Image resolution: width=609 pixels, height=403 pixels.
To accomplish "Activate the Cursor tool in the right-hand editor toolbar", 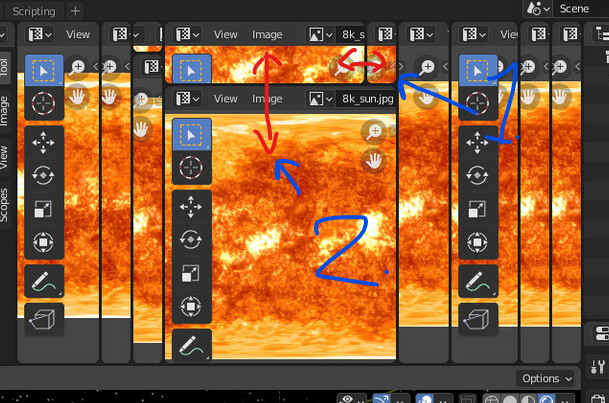I will pos(478,103).
